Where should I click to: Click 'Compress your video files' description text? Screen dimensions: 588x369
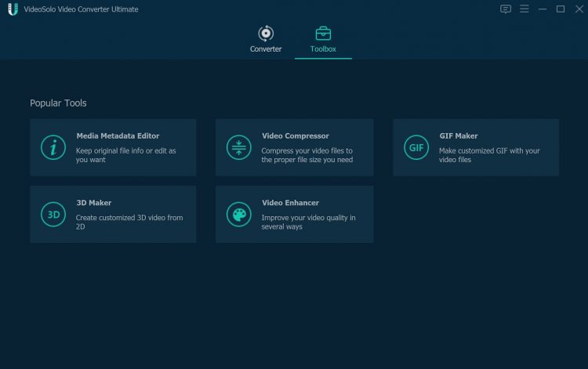click(307, 155)
